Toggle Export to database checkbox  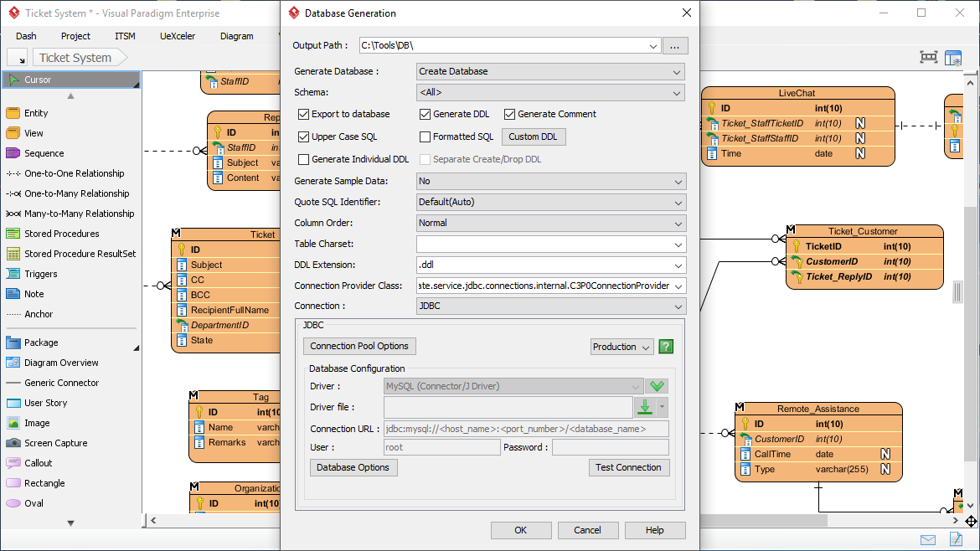304,115
